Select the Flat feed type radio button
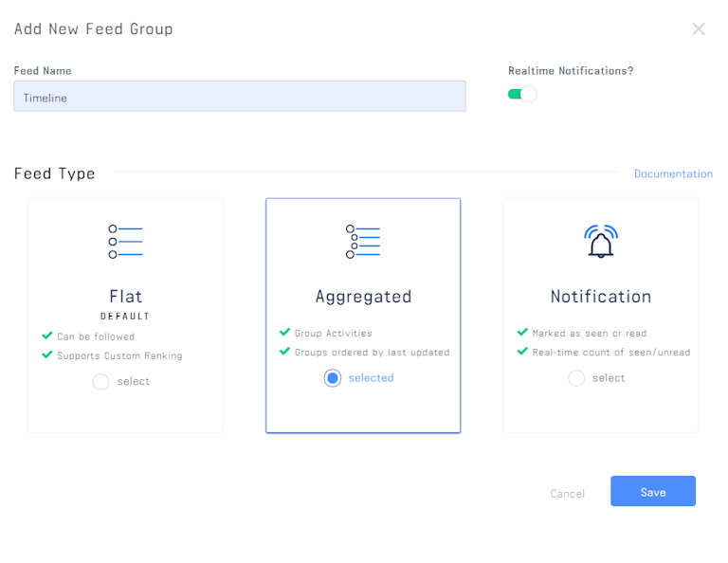The height and width of the screenshot is (563, 728). (x=100, y=382)
